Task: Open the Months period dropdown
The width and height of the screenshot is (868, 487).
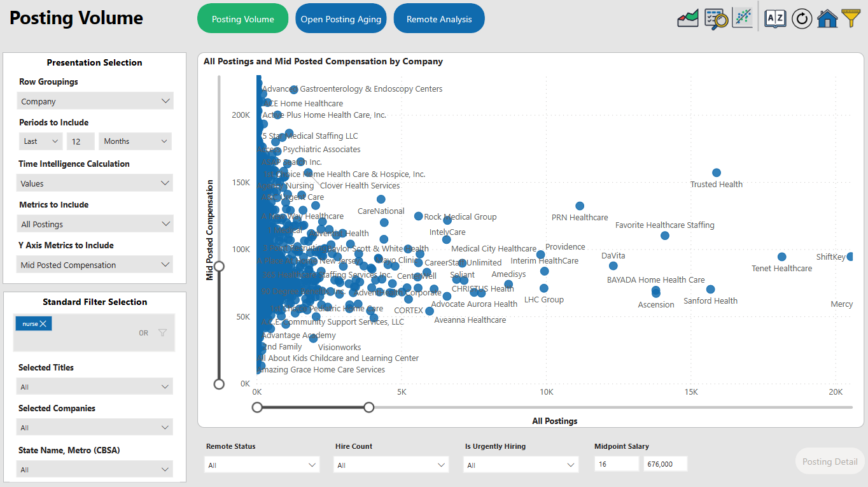Action: pos(135,141)
